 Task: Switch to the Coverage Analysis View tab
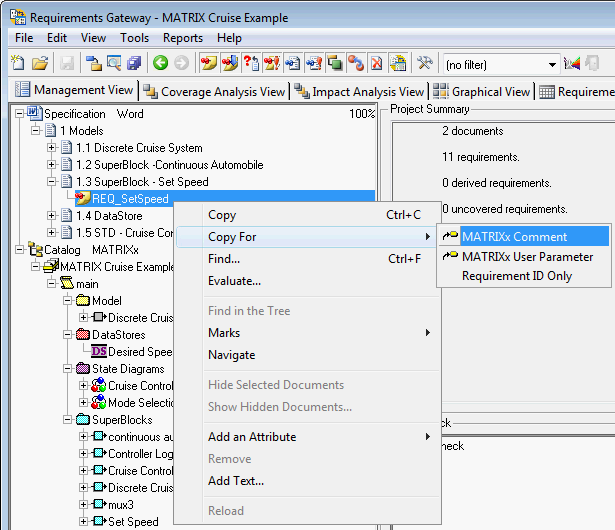coord(215,91)
